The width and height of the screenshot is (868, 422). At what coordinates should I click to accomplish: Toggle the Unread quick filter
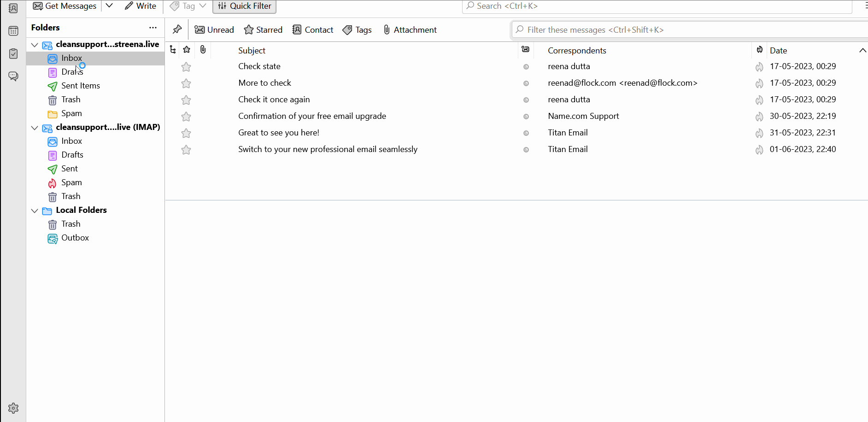pos(214,29)
